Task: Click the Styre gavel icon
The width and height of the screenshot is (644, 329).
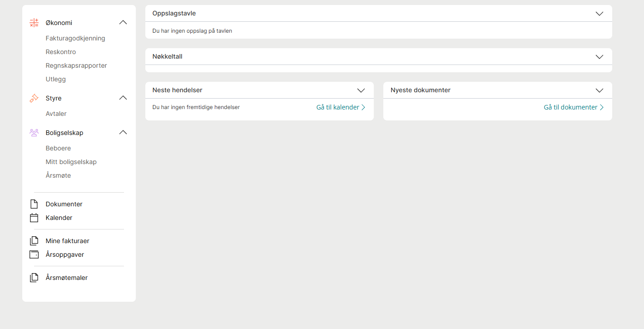Action: click(34, 98)
